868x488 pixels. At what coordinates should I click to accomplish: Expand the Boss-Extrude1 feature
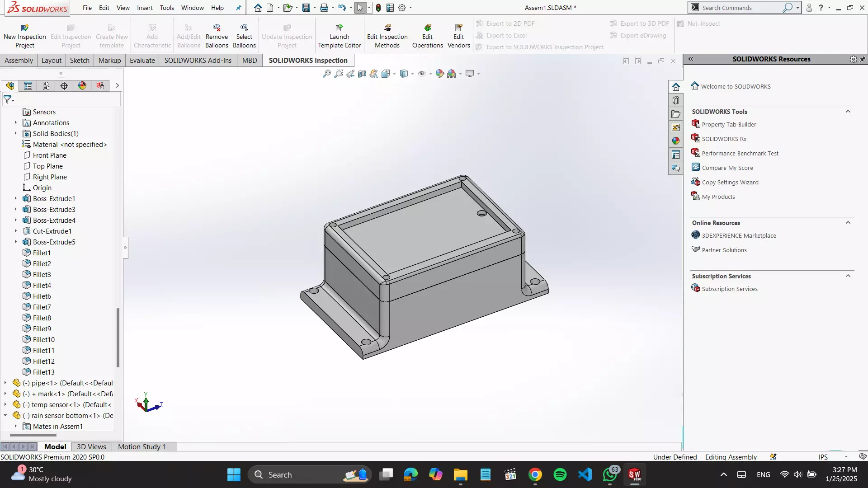coord(16,198)
